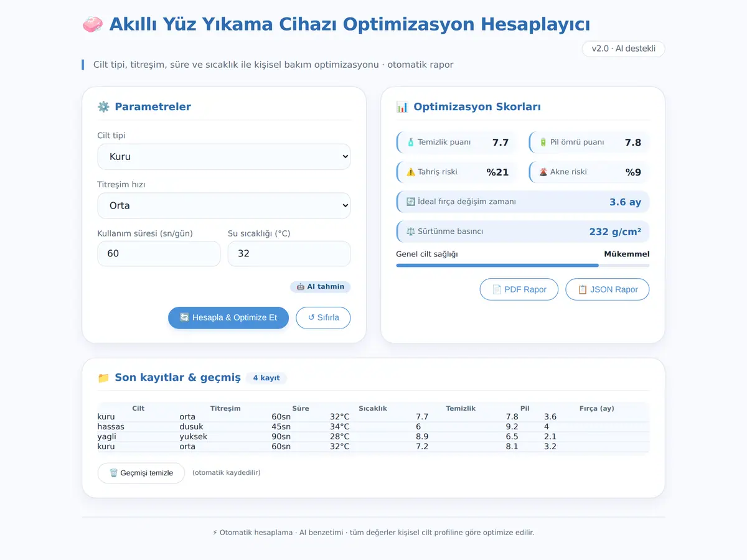Screen dimensions: 747x560
Task: Click the Kullanım süresi input field
Action: point(159,254)
